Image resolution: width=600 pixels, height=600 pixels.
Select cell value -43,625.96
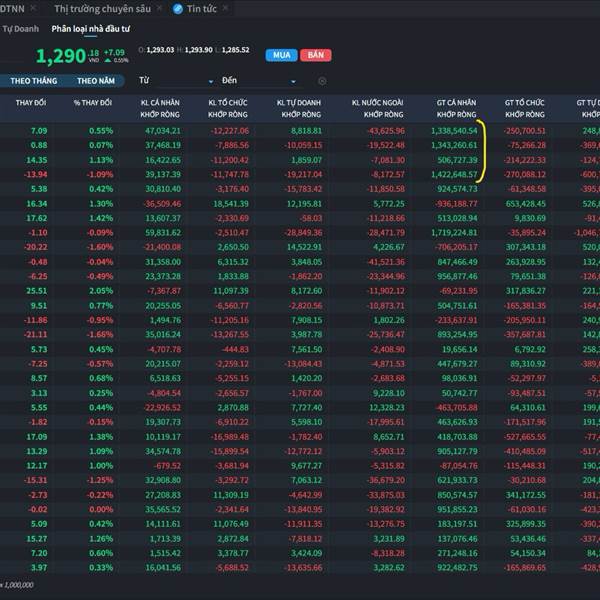386,131
